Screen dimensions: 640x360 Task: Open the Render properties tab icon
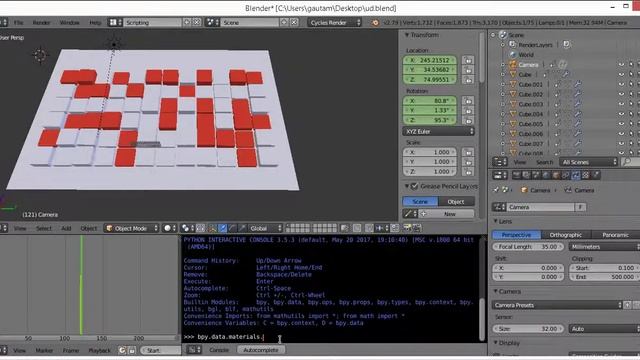pyautogui.click(x=517, y=176)
